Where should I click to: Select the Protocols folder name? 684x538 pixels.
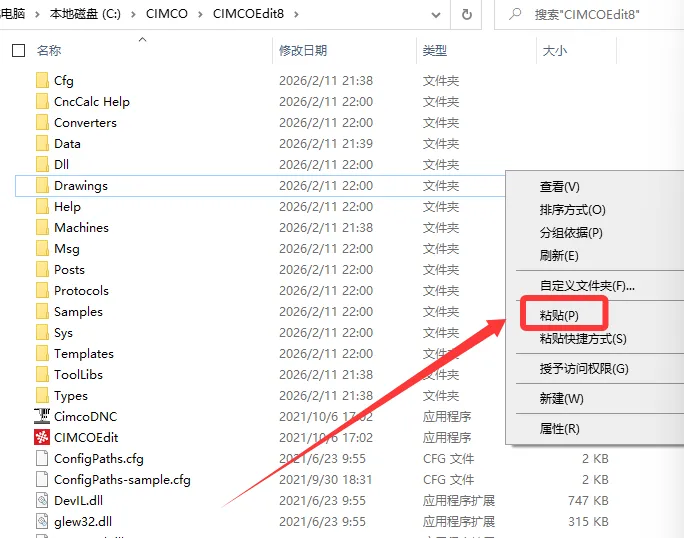tap(81, 291)
